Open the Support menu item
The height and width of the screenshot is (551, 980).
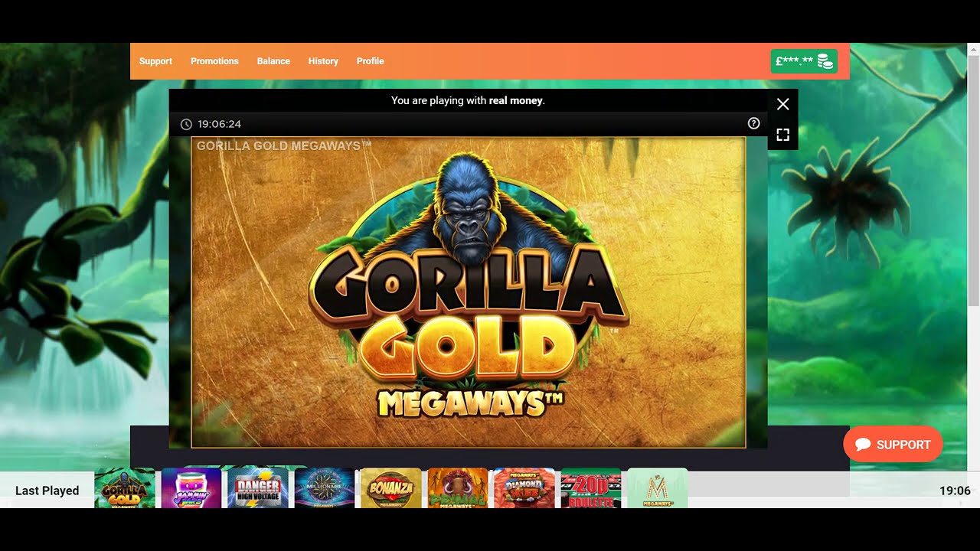[155, 61]
